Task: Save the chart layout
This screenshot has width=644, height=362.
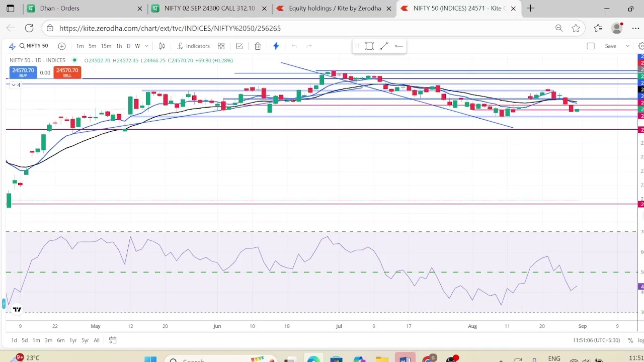Action: pos(610,46)
